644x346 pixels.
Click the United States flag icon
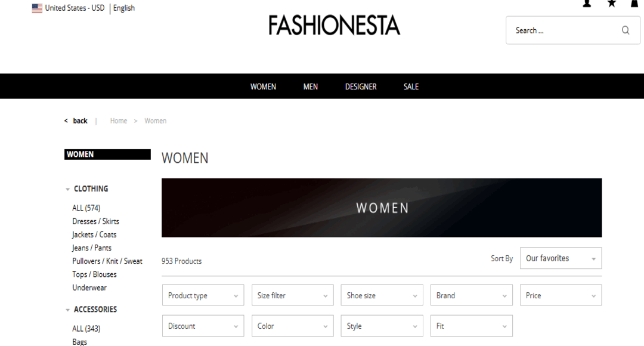point(37,8)
